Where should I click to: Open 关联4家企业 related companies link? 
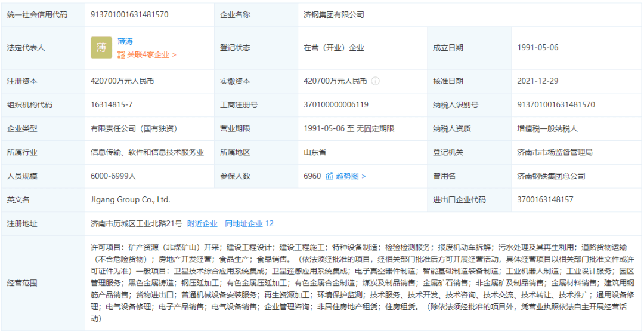(151, 55)
